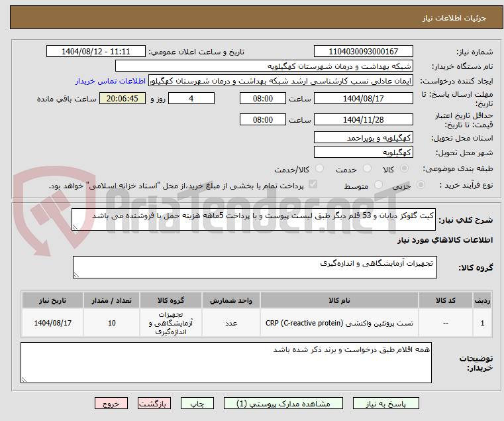The width and height of the screenshot is (504, 421).
Task: Click the CRP (C-reactive protein) item name cell
Action: 339,323
